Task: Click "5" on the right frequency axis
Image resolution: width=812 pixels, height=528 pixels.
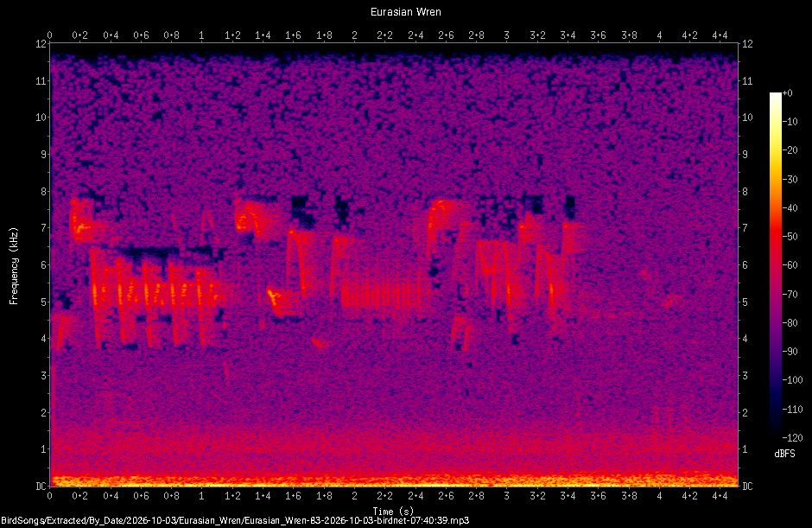Action: pyautogui.click(x=745, y=302)
